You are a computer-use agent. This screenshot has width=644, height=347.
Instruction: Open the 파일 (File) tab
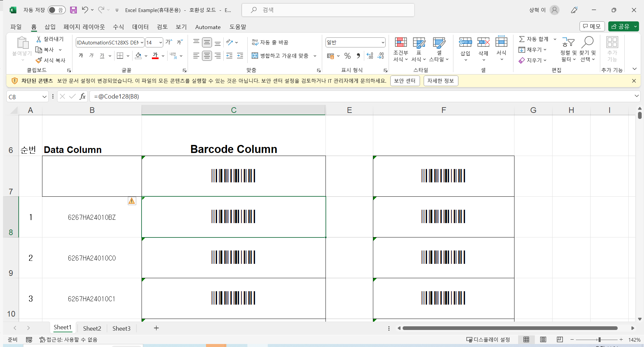pyautogui.click(x=16, y=27)
